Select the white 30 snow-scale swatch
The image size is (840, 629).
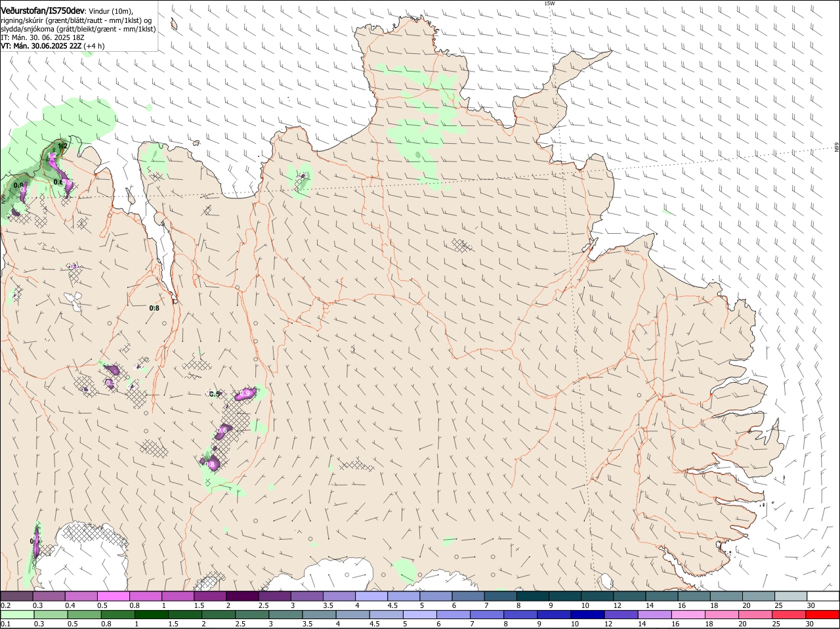823,596
